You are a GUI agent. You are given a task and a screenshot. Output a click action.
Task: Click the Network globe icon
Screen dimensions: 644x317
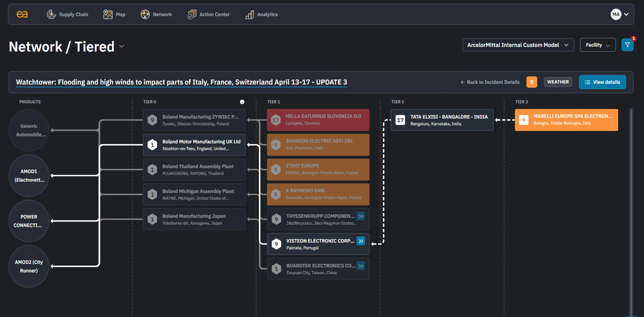pos(145,14)
